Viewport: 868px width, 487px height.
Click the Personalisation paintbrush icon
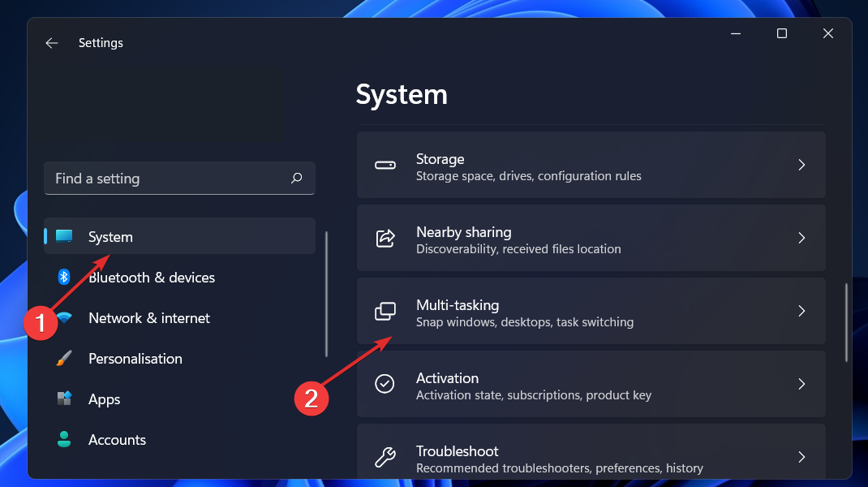(x=64, y=359)
